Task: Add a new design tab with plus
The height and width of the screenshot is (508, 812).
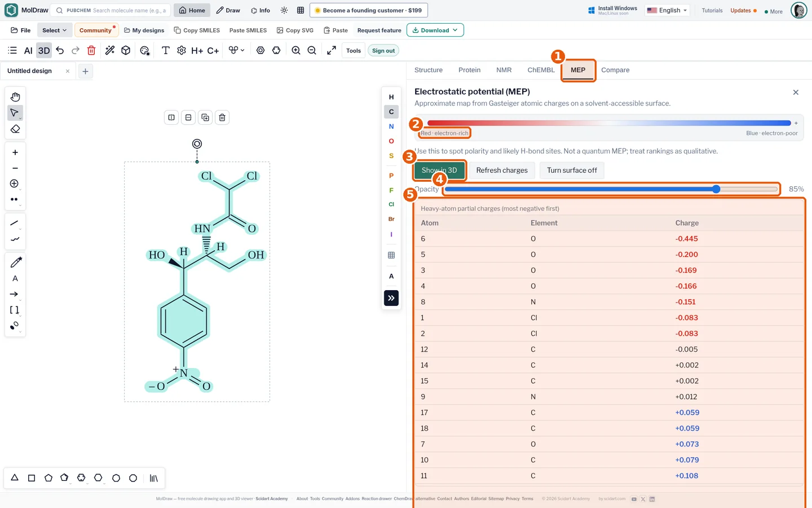Action: pos(85,71)
